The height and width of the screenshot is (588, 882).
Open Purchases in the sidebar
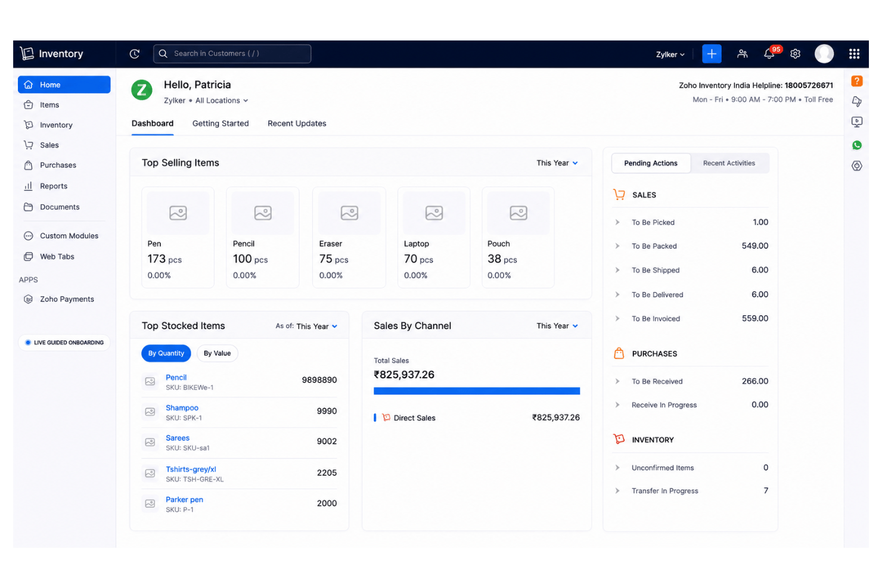coord(64,165)
